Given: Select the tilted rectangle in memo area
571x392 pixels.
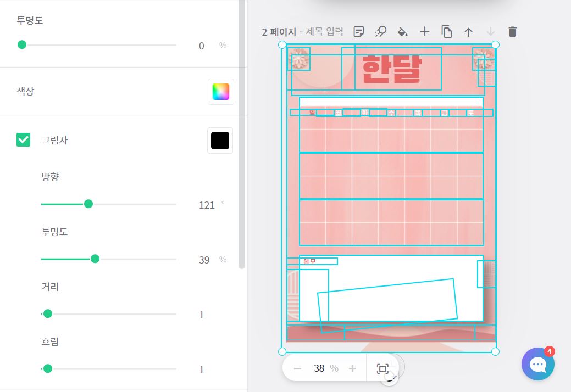Looking at the screenshot, I should pos(387,306).
